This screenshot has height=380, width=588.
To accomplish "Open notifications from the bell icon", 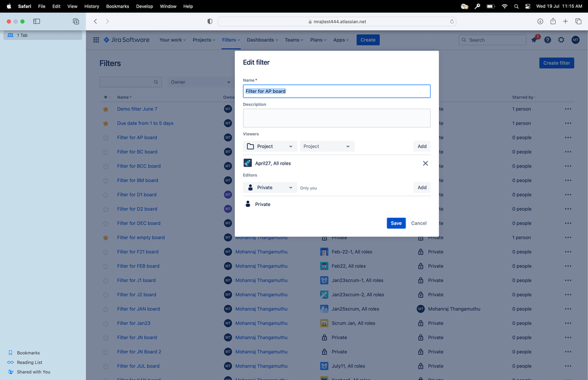I will click(533, 39).
